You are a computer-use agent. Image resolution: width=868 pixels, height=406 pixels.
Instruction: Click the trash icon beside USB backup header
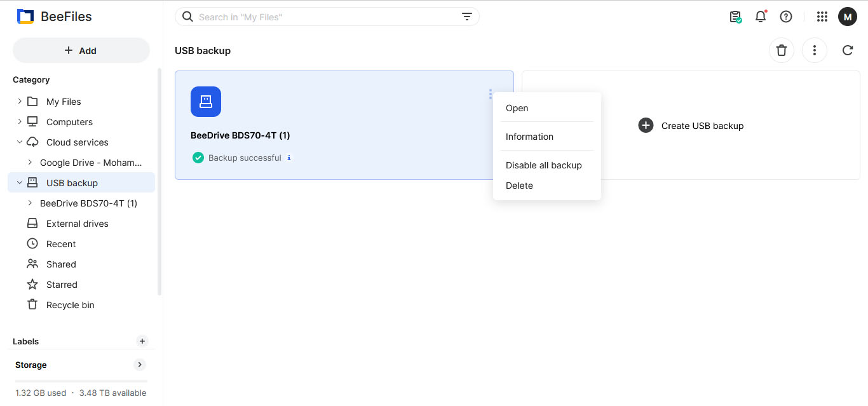point(782,50)
